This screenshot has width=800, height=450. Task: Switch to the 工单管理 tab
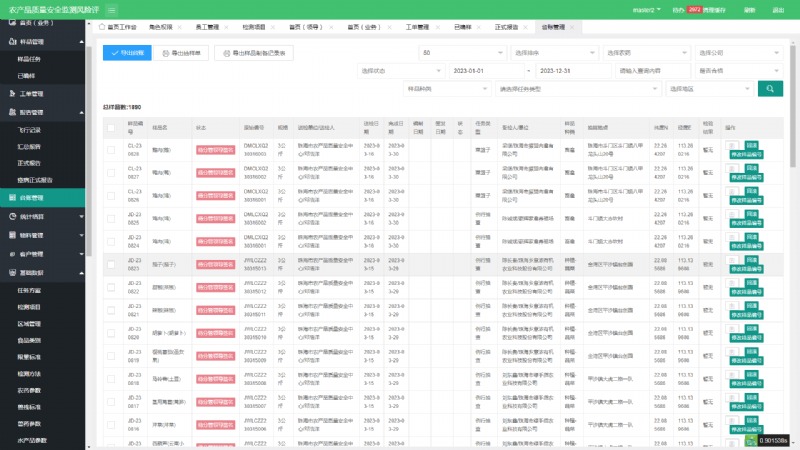click(x=417, y=27)
